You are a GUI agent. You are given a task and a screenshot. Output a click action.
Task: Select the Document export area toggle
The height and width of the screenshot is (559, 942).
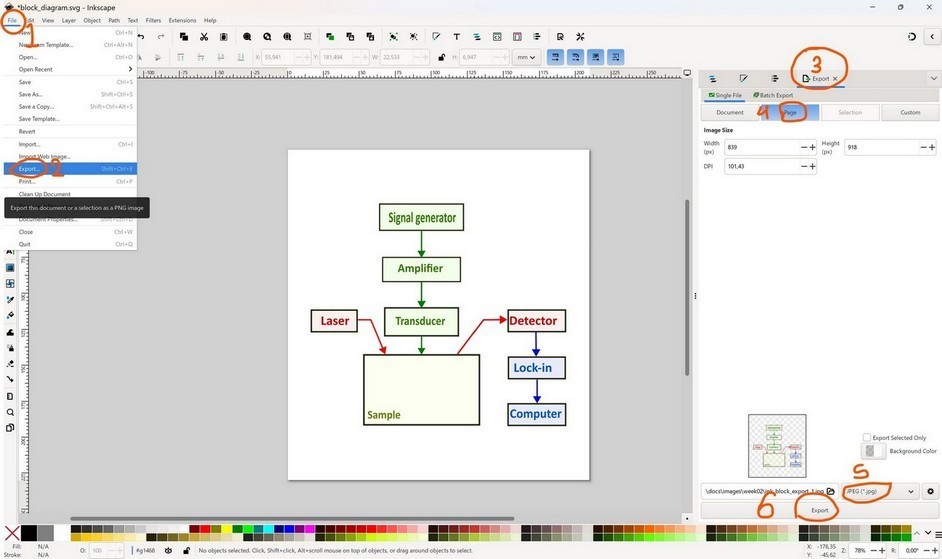(x=730, y=112)
